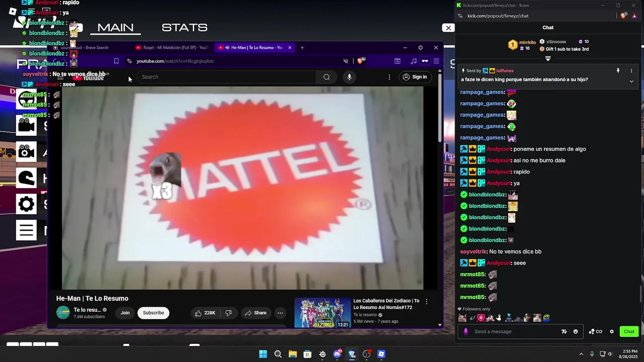Click the list lines icon in game menu
This screenshot has width=644, height=362.
(x=26, y=230)
